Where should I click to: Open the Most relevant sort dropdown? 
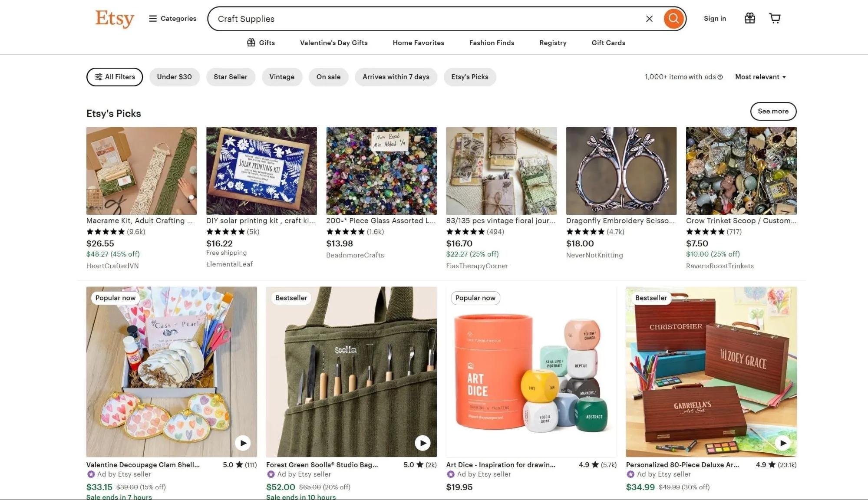[760, 77]
